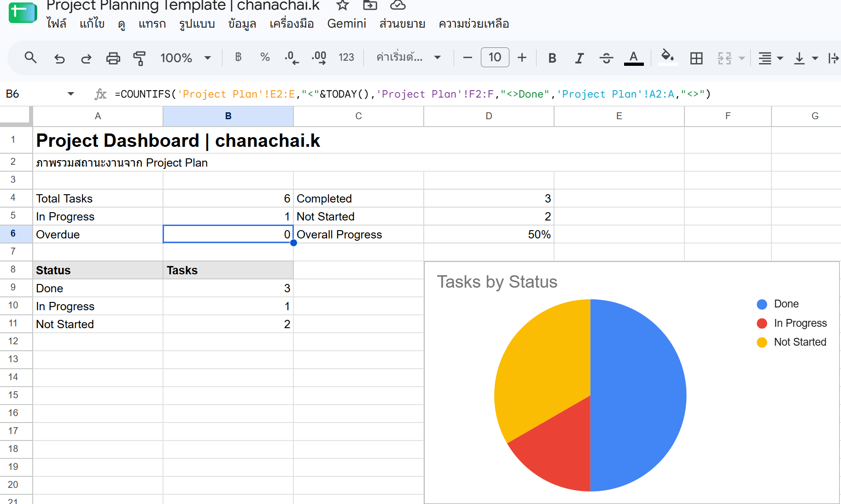841x504 pixels.
Task: Open the ข้อมูล menu
Action: [x=242, y=23]
